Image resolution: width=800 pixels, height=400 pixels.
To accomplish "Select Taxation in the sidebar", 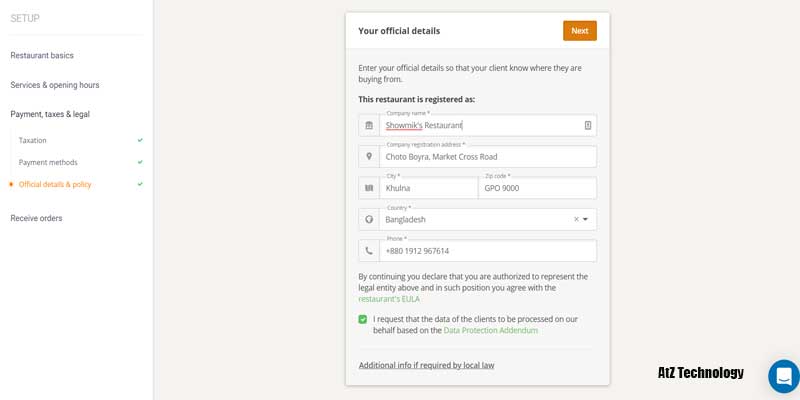I will (33, 140).
